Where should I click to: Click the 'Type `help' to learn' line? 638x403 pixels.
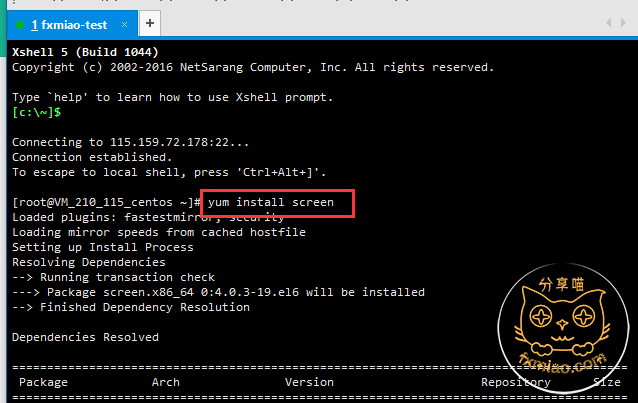(x=173, y=97)
